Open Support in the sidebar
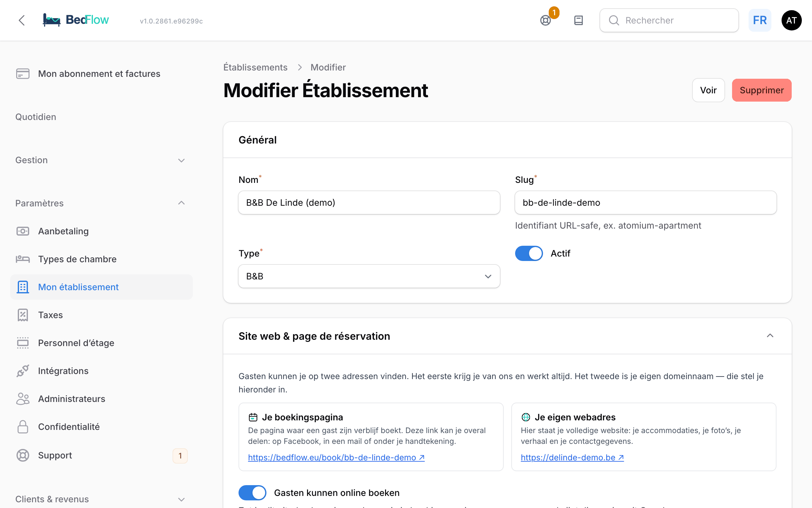The width and height of the screenshot is (812, 508). 101,455
